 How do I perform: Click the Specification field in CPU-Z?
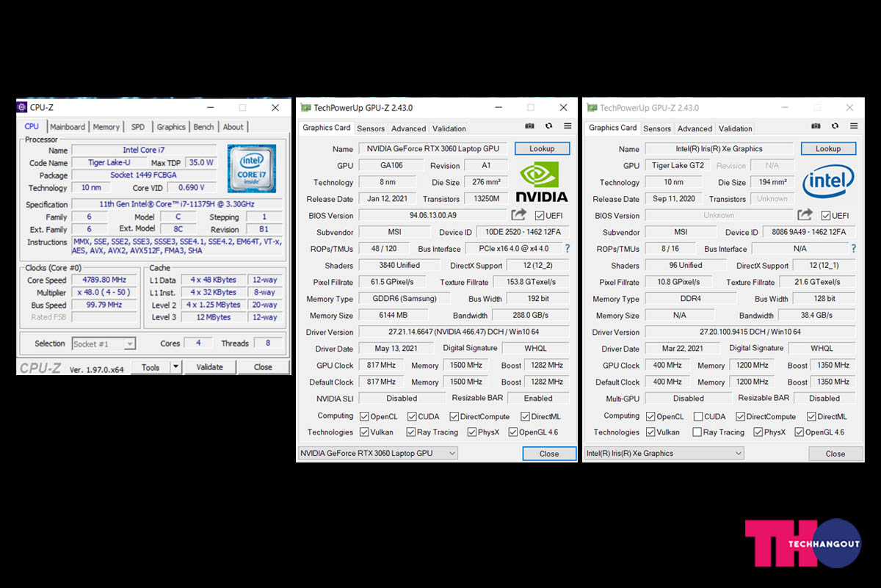[x=176, y=205]
